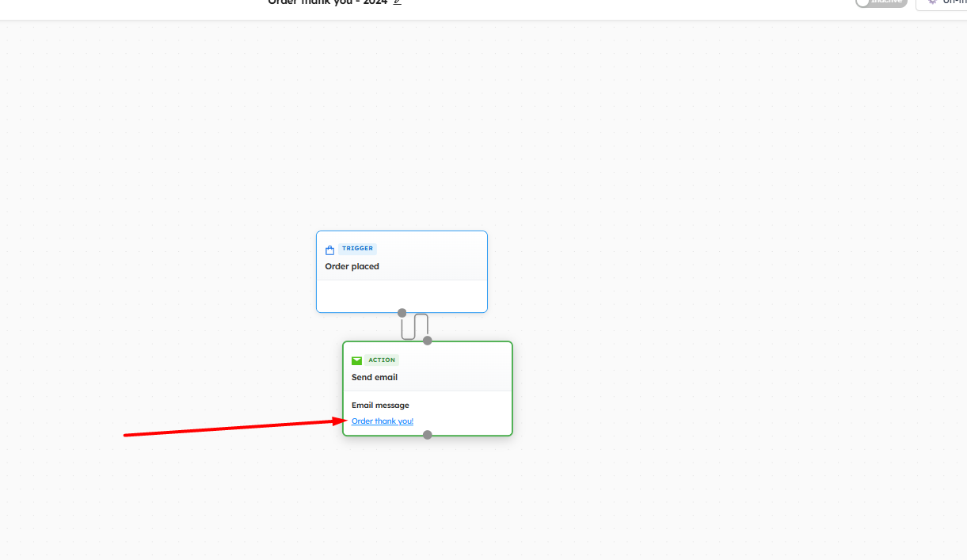Click the Send email node's bottom connector dot
The image size is (967, 560).
pyautogui.click(x=428, y=435)
